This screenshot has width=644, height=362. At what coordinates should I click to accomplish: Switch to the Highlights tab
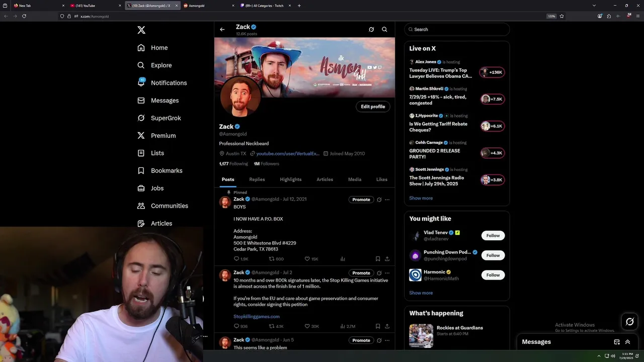291,179
